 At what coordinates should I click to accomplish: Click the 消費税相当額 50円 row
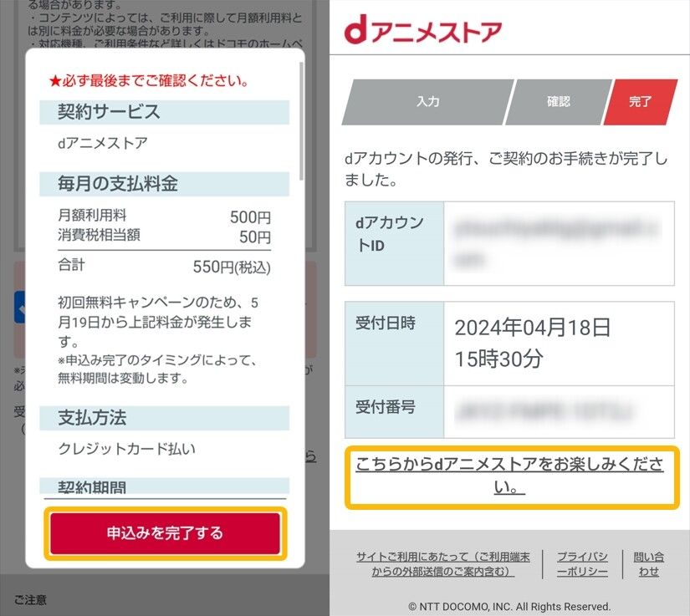pos(164,236)
